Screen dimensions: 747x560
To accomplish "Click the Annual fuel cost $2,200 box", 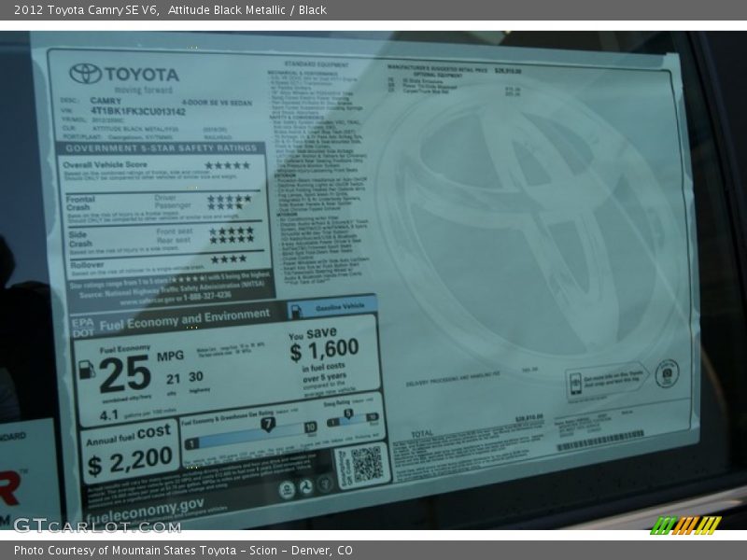I will pyautogui.click(x=130, y=452).
